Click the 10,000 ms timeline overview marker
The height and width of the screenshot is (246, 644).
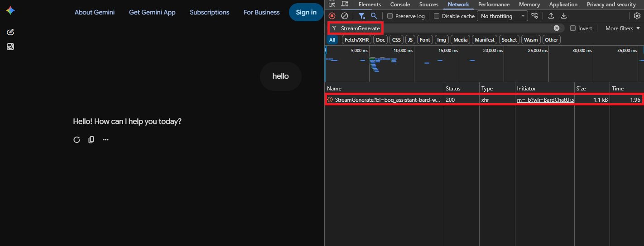coord(403,51)
